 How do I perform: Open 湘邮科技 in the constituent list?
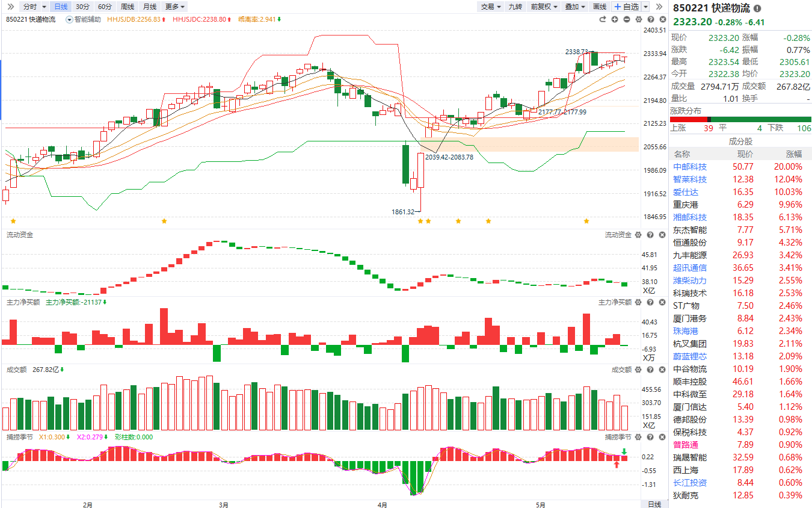click(x=690, y=217)
